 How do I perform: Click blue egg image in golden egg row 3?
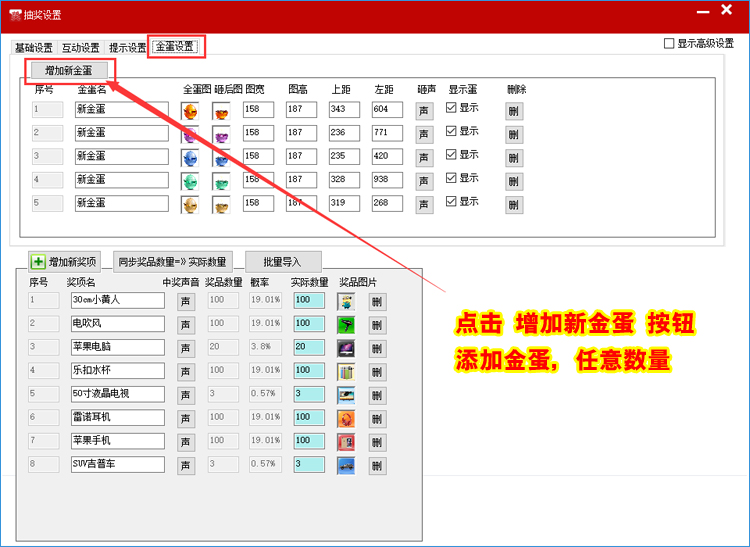(x=190, y=158)
